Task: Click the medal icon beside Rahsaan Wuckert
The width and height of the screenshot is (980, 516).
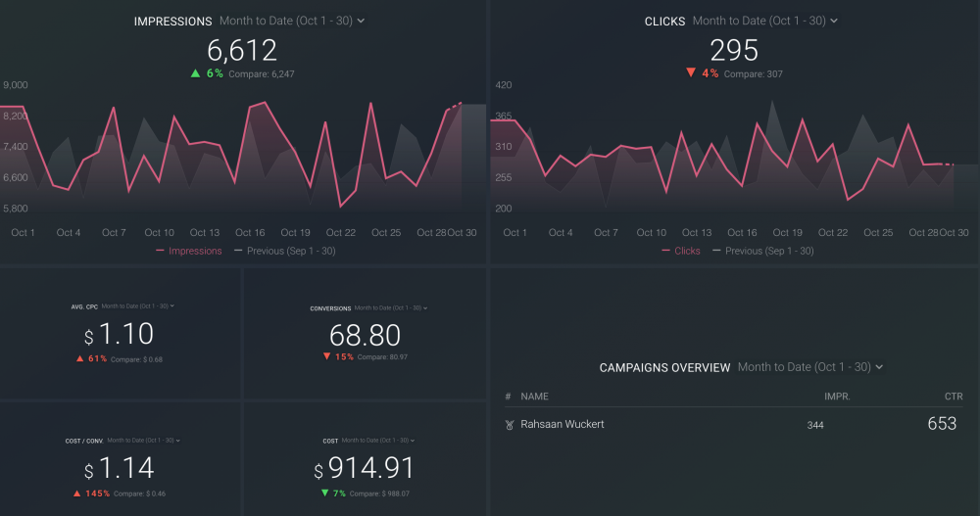Action: 509,425
